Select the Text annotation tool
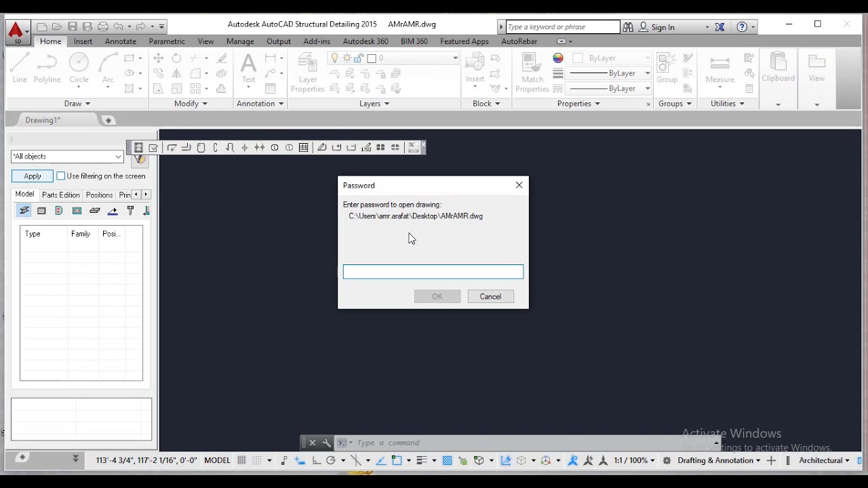The height and width of the screenshot is (488, 868). click(249, 68)
